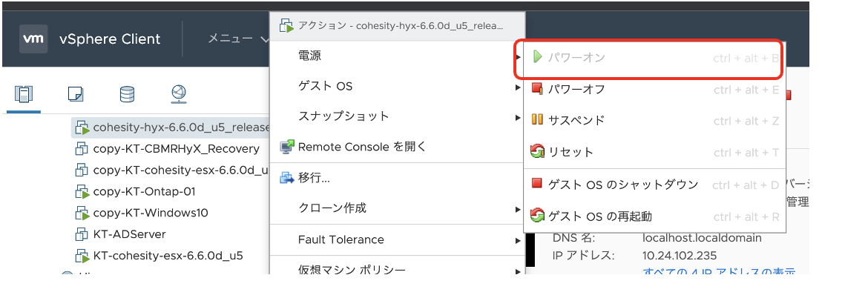Click the migrate icon next to 移行
The width and height of the screenshot is (868, 295).
[287, 178]
